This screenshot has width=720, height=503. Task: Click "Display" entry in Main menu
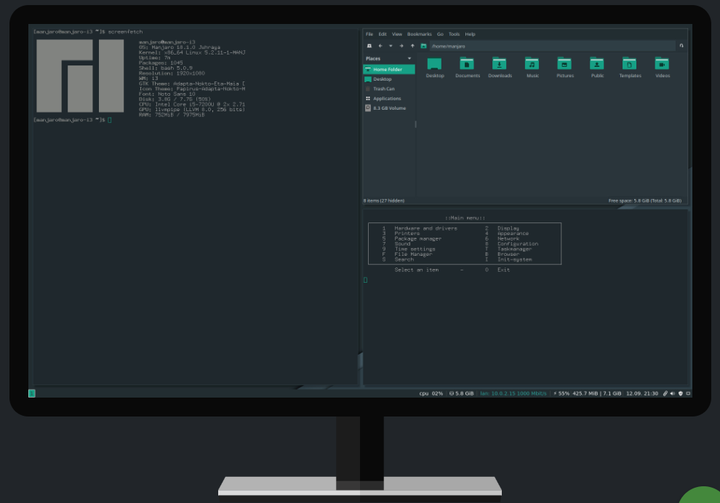508,228
